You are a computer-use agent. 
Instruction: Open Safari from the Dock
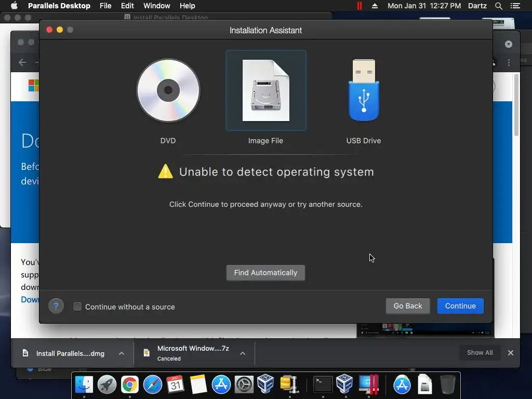pyautogui.click(x=153, y=384)
